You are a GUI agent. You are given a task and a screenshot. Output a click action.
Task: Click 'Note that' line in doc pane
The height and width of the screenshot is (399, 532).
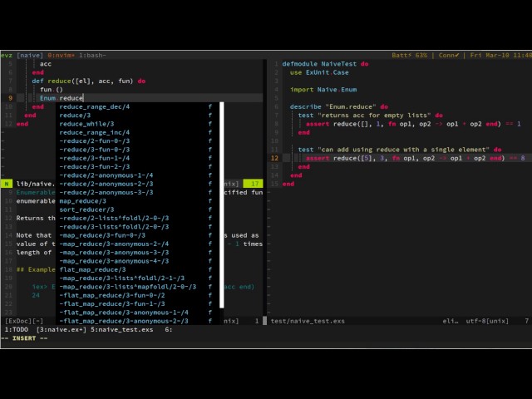coord(34,235)
